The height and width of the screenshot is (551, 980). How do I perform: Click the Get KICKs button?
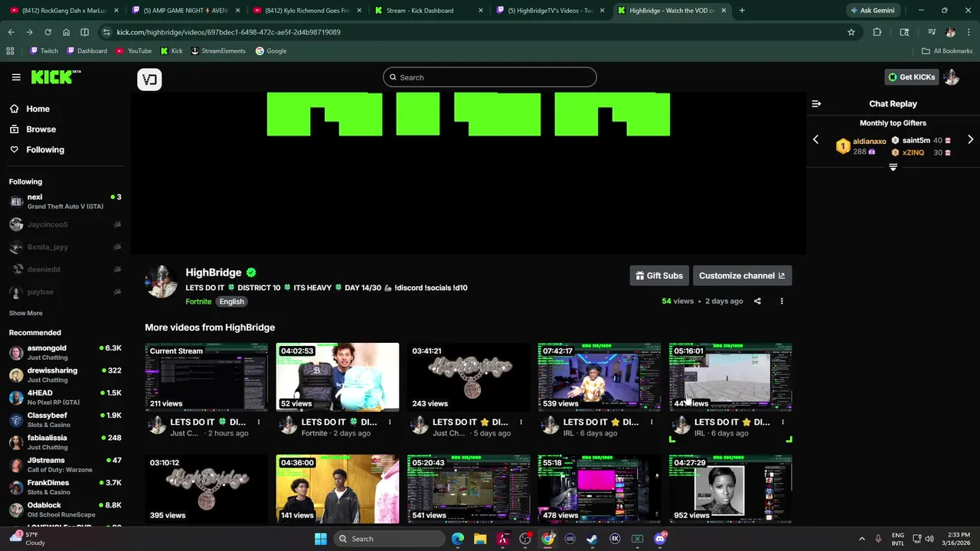click(911, 77)
